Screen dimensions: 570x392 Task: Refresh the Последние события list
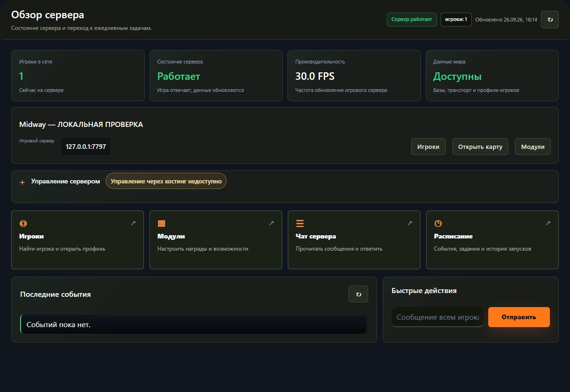(358, 294)
